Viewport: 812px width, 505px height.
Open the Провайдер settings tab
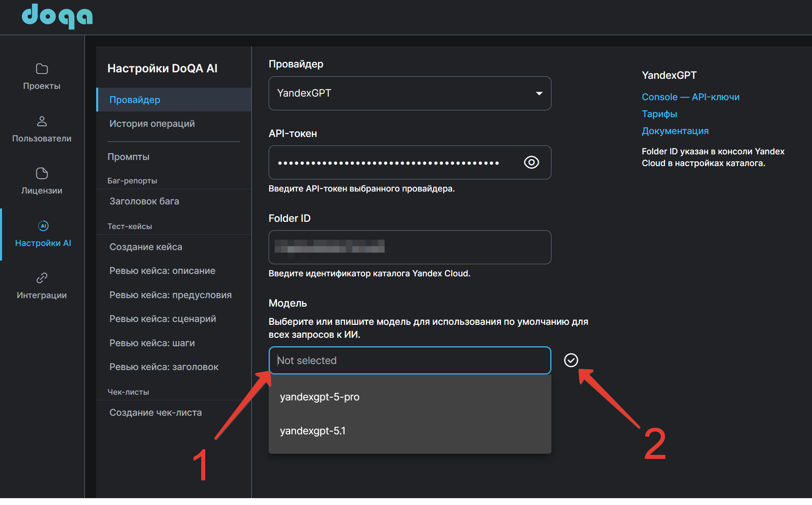174,100
